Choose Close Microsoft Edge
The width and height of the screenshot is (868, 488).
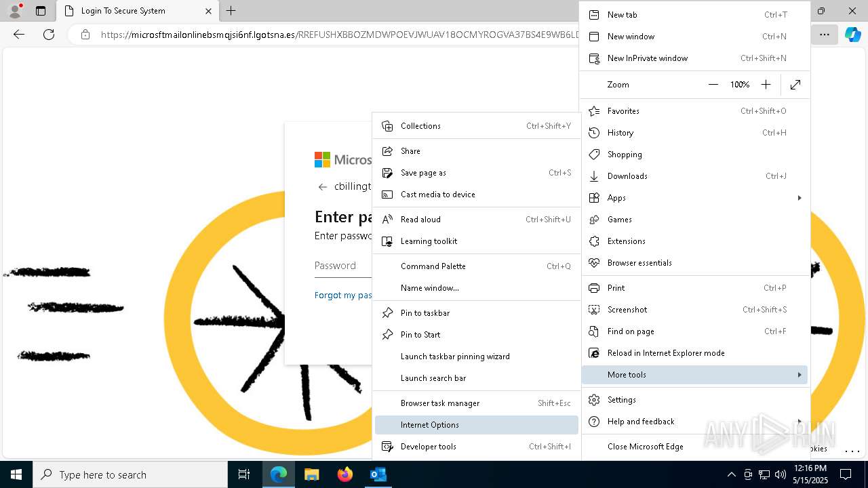click(694, 447)
